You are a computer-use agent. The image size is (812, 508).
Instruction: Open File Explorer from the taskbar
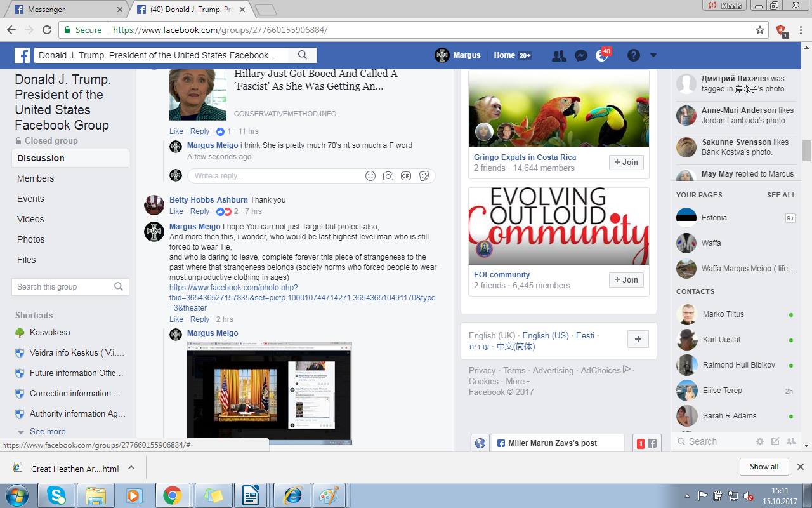(x=95, y=495)
